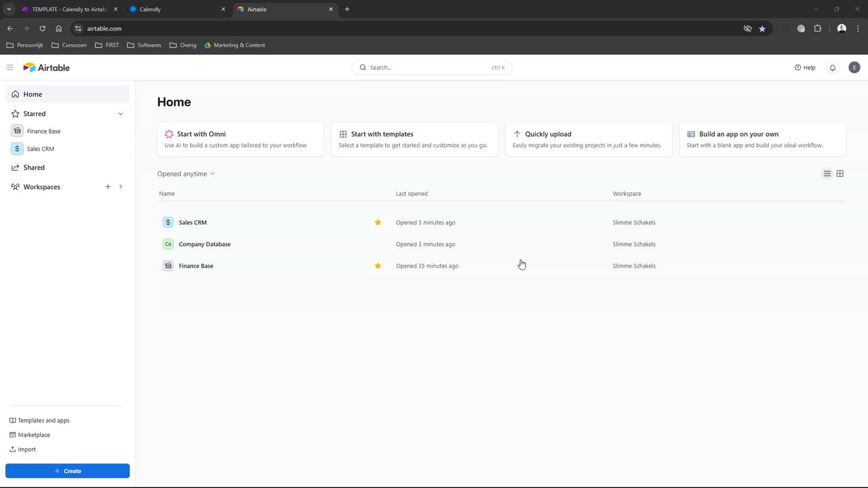The width and height of the screenshot is (868, 488).
Task: Open the Cursussen bookmarks folder
Action: 69,45
